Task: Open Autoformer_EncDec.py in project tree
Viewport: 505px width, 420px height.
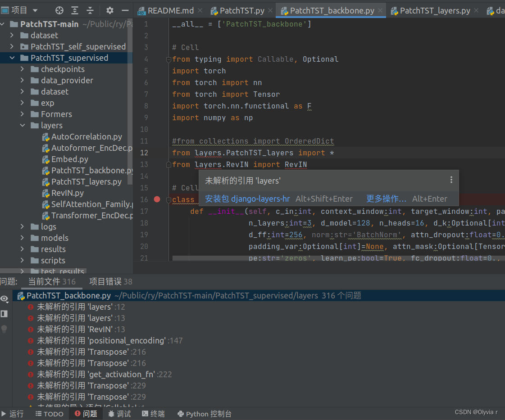Action: point(87,148)
